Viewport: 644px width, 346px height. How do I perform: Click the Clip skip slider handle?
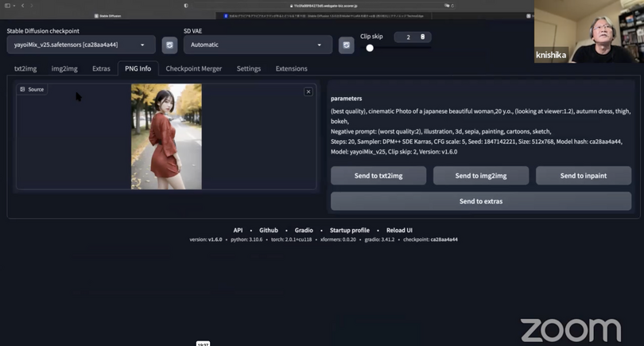[x=370, y=49]
